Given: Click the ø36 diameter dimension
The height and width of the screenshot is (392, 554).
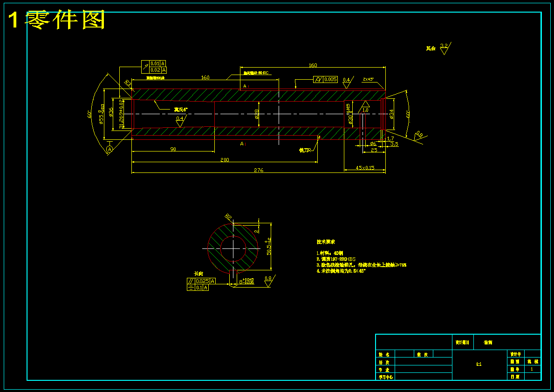Looking at the screenshot, I should click(111, 112).
